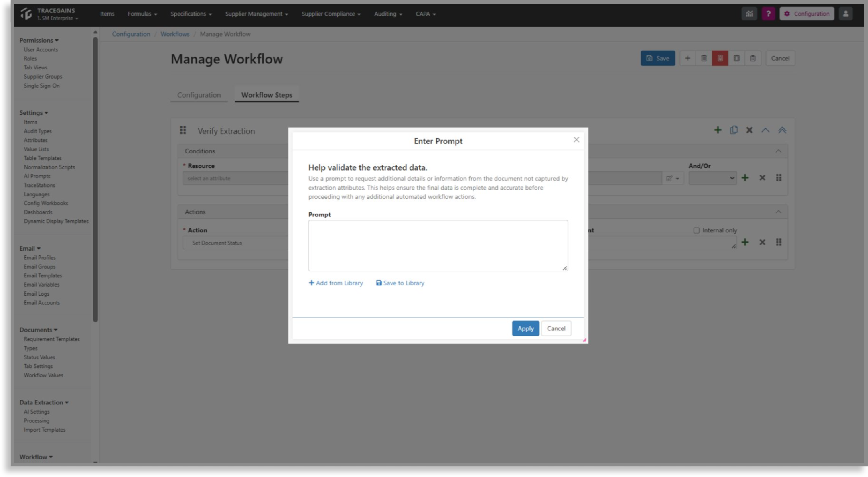Click inside the Prompt text area
The image size is (868, 477).
click(438, 245)
